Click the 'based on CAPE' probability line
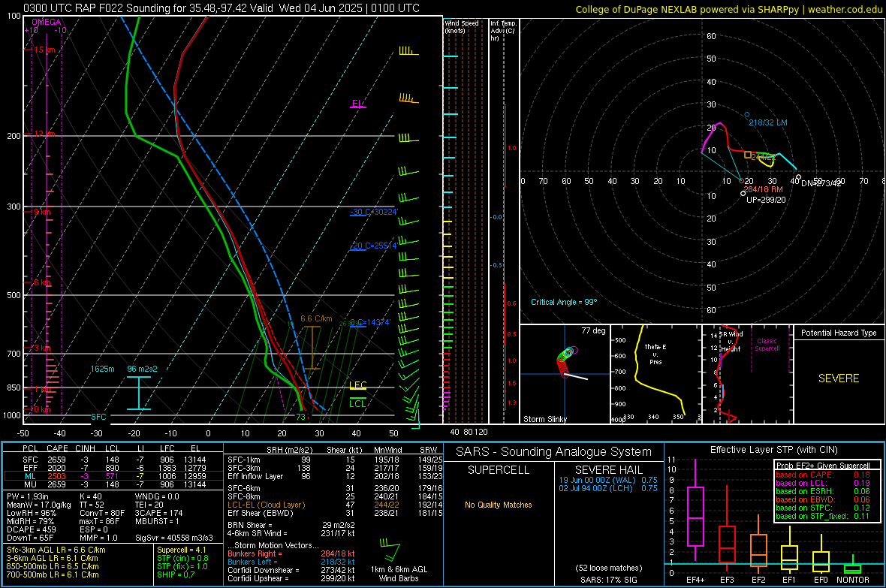The height and width of the screenshot is (588, 886). (823, 475)
